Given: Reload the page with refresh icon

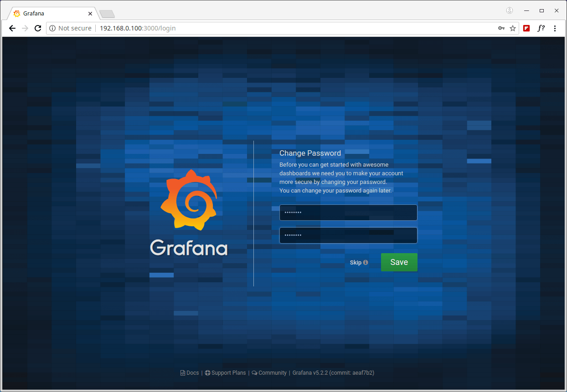Looking at the screenshot, I should pos(38,28).
